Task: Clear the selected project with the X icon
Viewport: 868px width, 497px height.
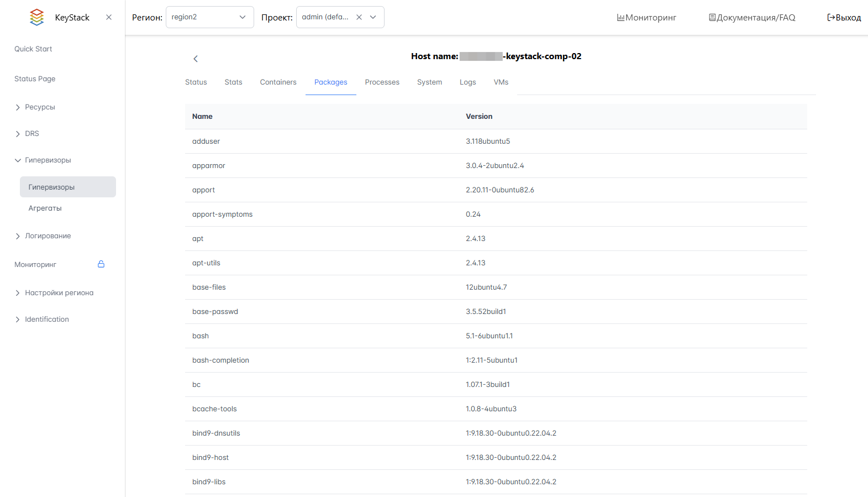Action: click(x=359, y=17)
